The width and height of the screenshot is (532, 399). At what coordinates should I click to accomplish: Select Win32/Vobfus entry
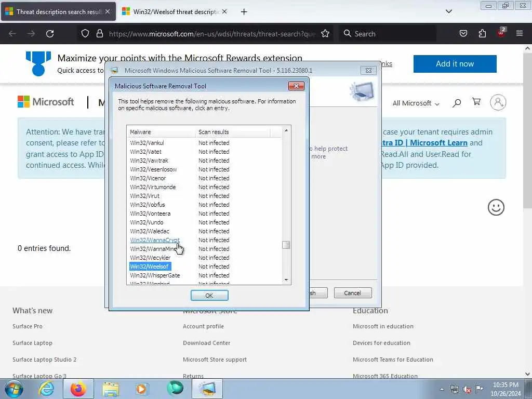tap(147, 205)
